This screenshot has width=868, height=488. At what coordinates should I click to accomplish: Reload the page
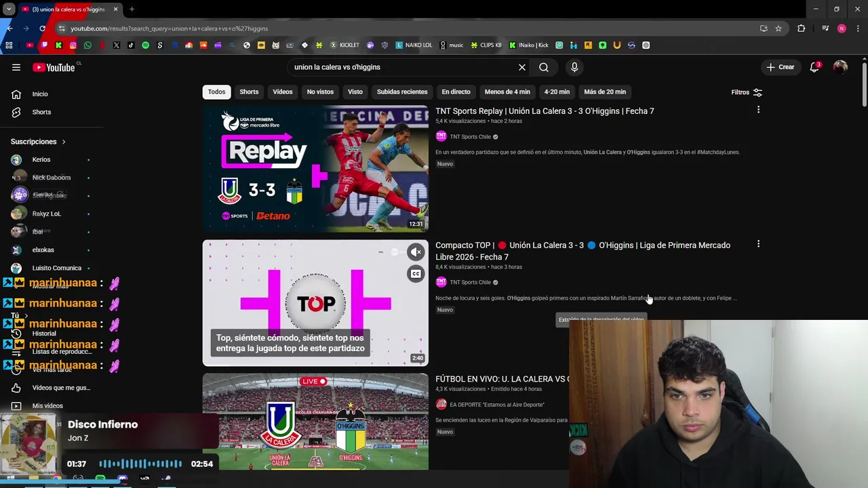pos(42,28)
